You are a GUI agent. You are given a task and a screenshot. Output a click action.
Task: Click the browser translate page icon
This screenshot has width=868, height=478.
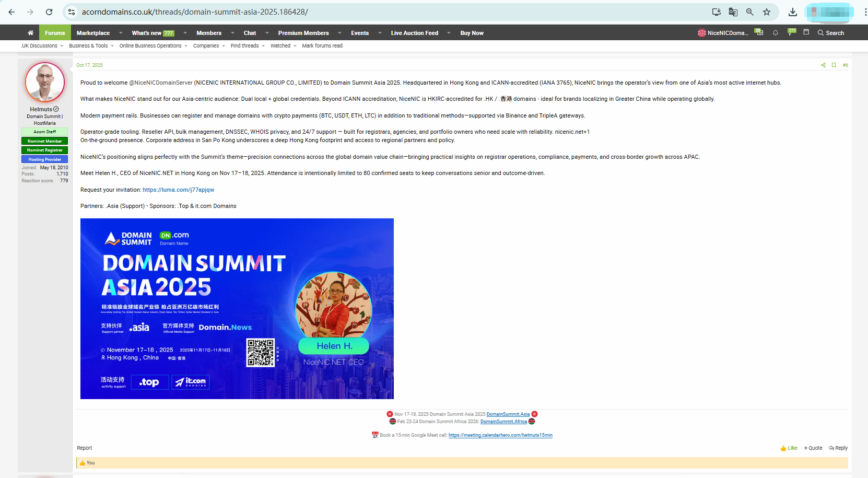(733, 12)
